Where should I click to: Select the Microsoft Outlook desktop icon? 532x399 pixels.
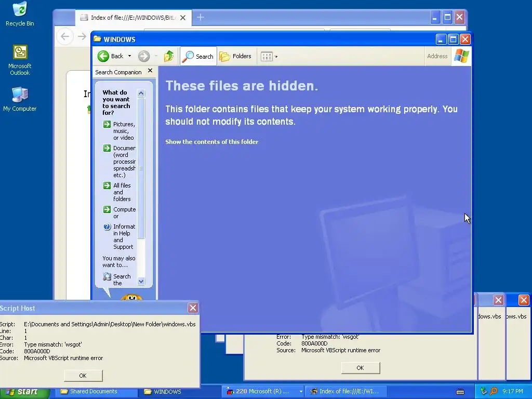pos(20,60)
